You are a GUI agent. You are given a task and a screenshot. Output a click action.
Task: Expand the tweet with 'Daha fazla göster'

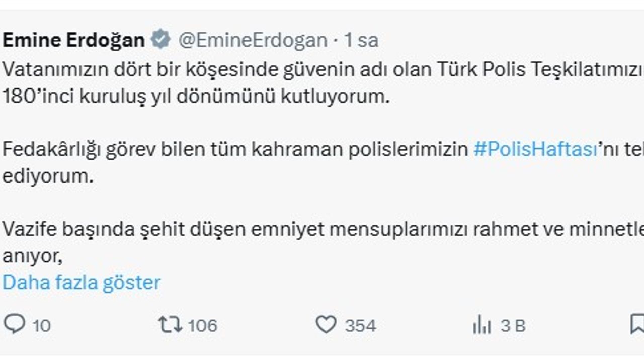click(82, 283)
